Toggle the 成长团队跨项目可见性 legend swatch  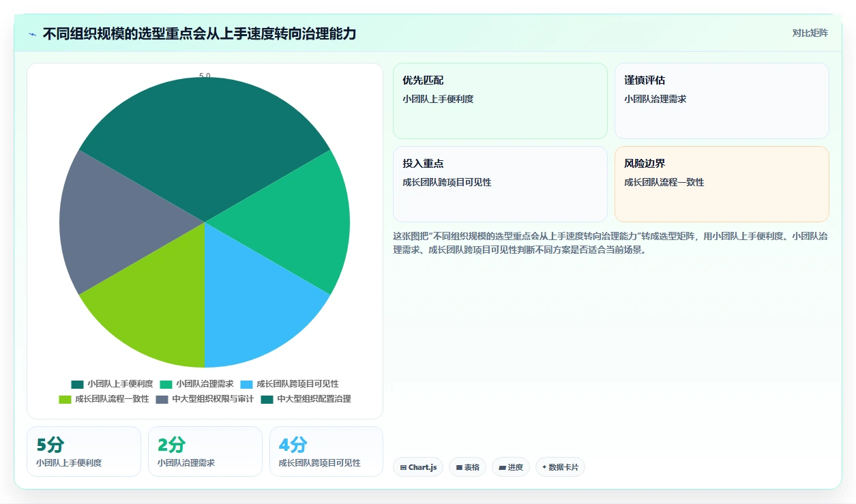(246, 385)
